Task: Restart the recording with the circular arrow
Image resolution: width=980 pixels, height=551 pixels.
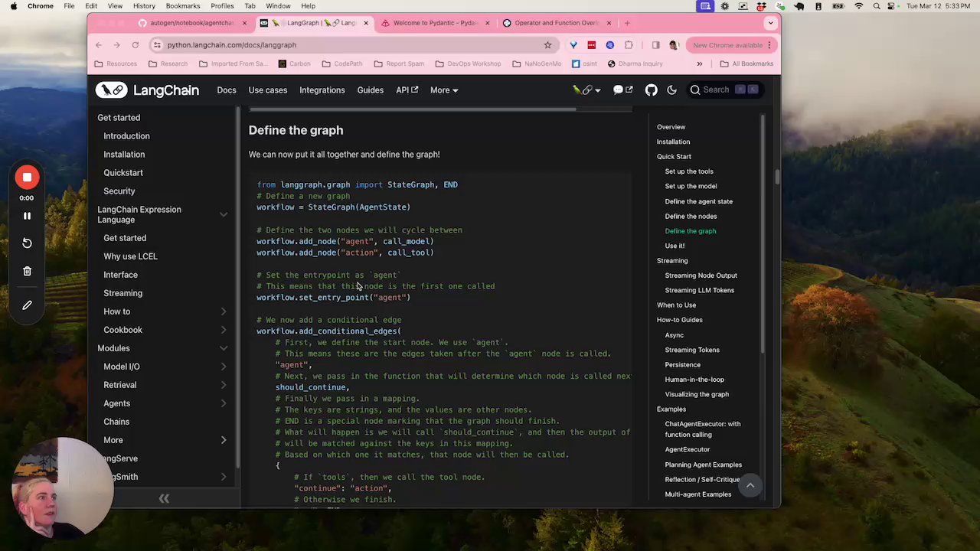Action: 27,243
